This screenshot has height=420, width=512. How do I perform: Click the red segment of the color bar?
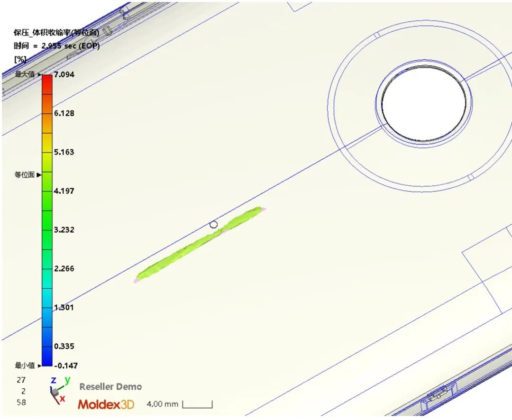tap(47, 84)
